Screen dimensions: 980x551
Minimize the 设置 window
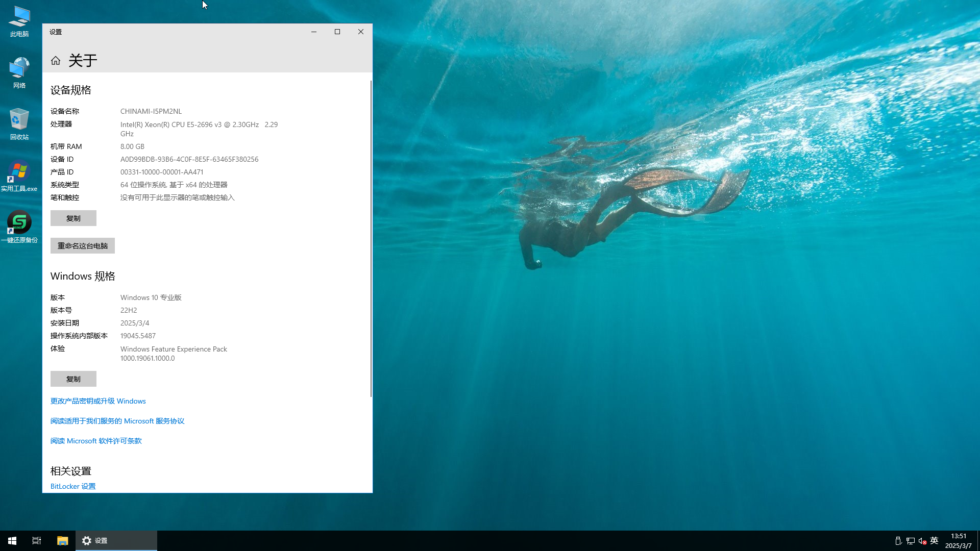314,32
